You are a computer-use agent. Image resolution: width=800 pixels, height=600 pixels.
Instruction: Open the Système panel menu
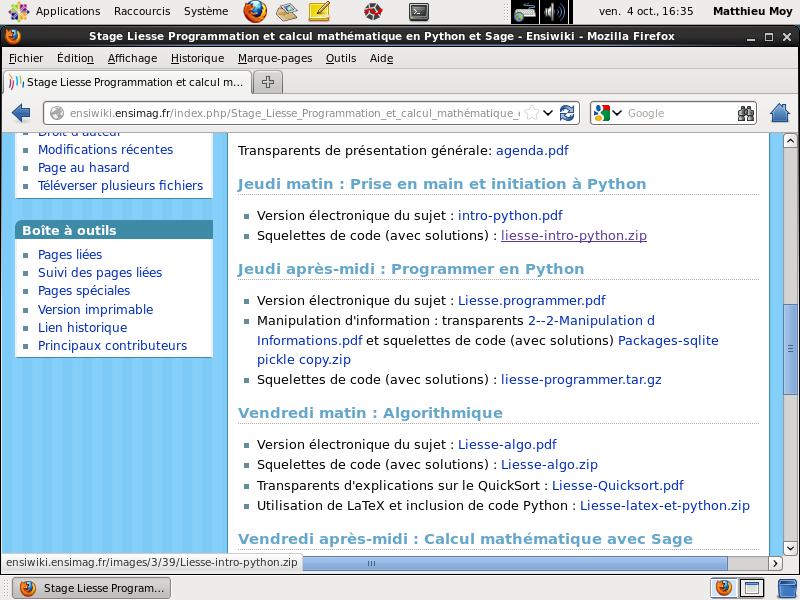point(206,11)
